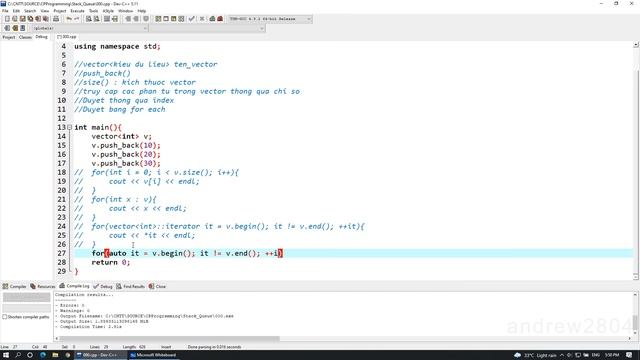This screenshot has height=360, width=640.
Task: Click the Save All toolbar icon
Action: [30, 19]
